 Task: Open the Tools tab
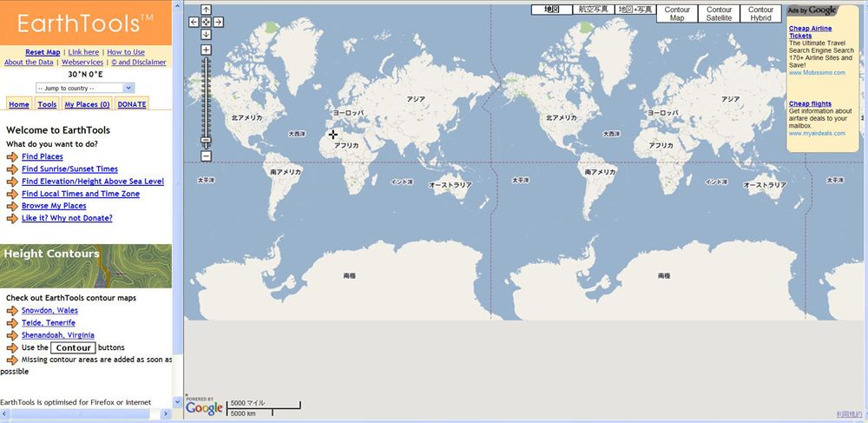point(47,104)
